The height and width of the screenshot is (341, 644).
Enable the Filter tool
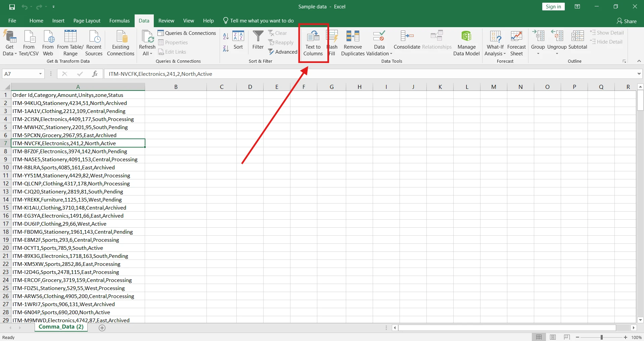(258, 40)
